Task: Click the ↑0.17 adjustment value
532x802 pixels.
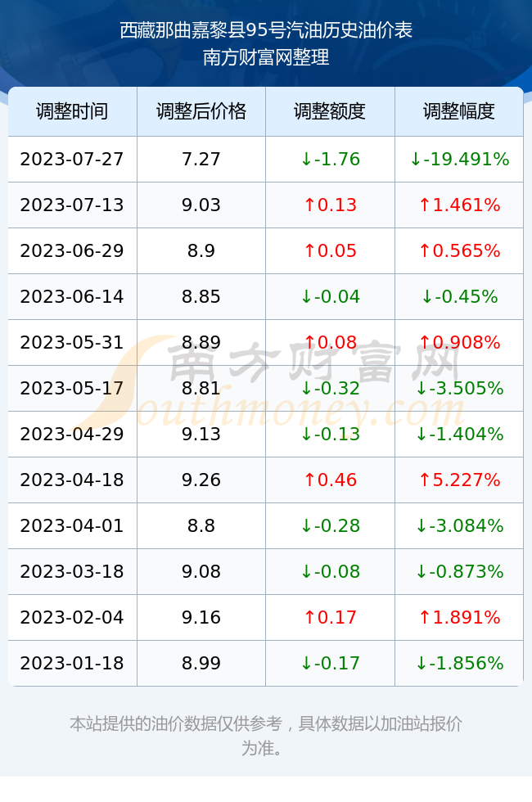Action: pyautogui.click(x=330, y=617)
